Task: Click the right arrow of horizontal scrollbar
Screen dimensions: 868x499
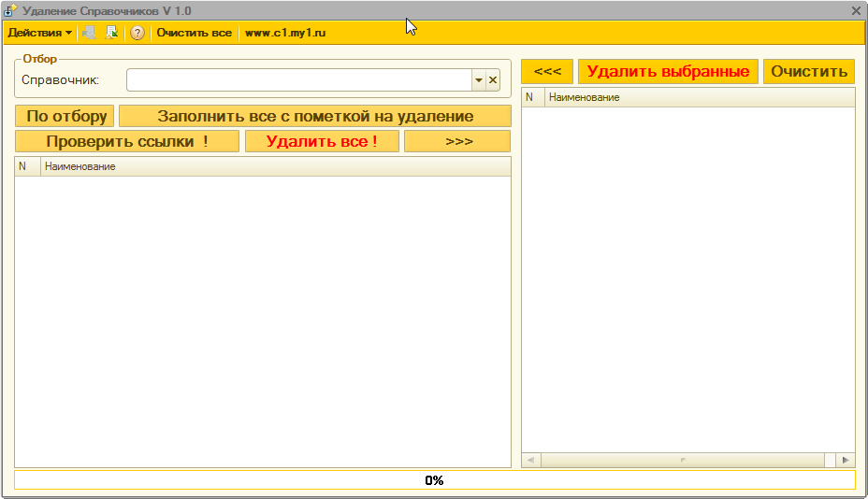Action: (x=845, y=460)
